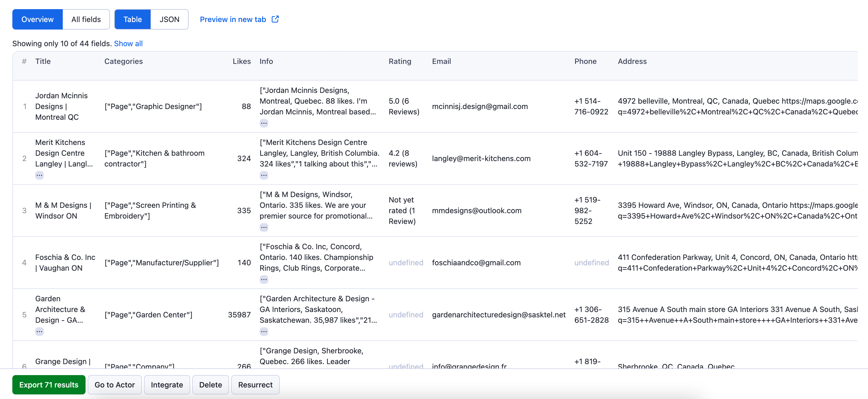
Task: Select Delete action
Action: (x=210, y=384)
